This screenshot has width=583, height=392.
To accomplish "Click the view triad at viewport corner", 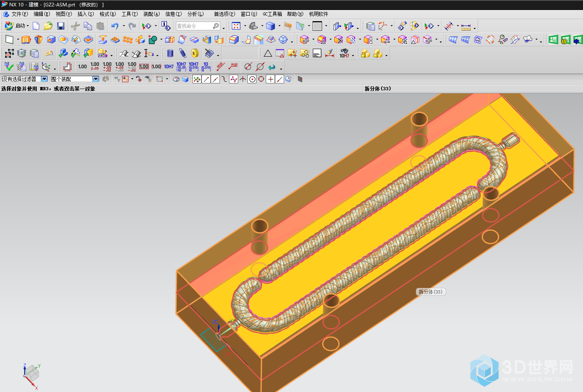I will [x=31, y=376].
